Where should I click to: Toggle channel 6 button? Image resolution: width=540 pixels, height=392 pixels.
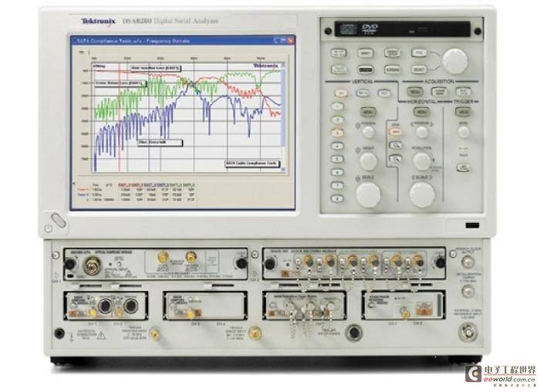[x=337, y=172]
